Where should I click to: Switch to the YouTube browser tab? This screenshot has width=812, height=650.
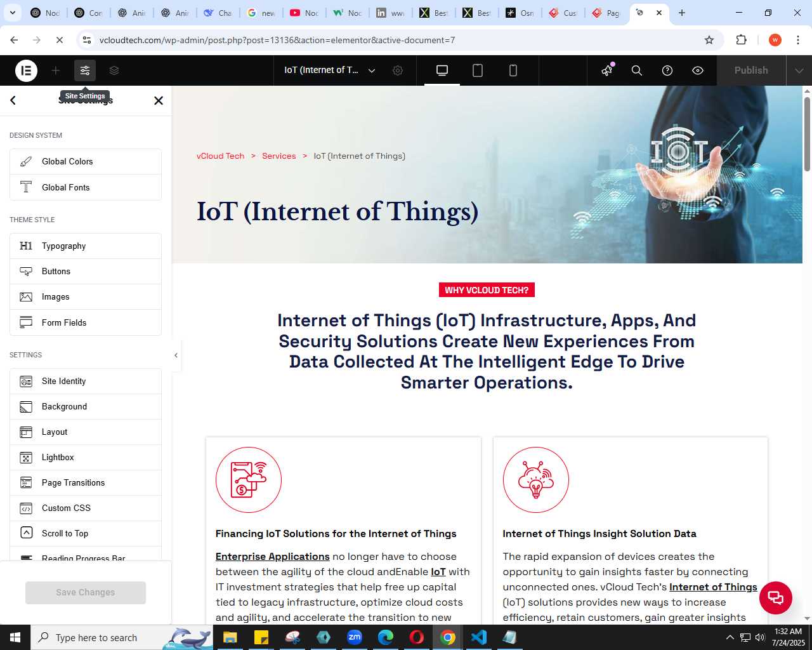[304, 13]
